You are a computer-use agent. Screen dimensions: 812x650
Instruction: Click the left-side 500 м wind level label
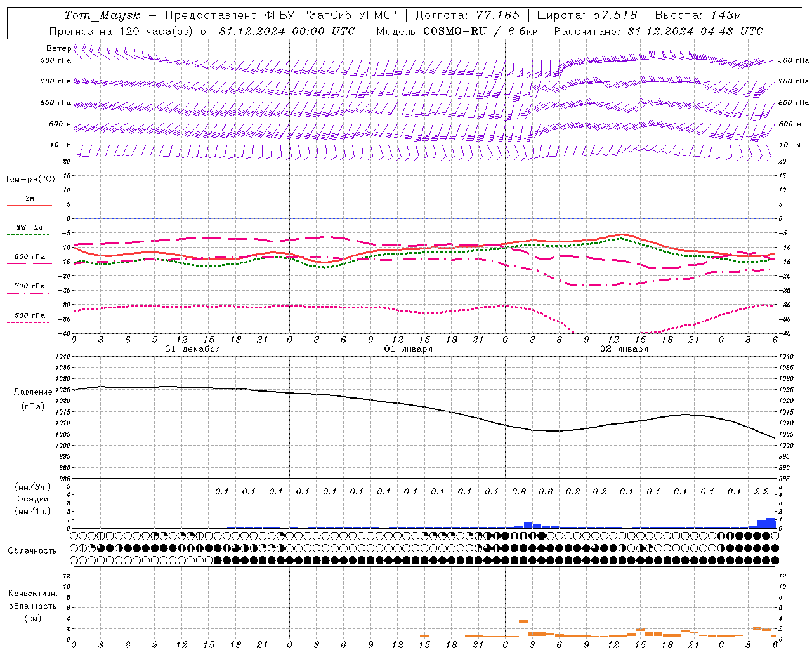click(x=60, y=124)
